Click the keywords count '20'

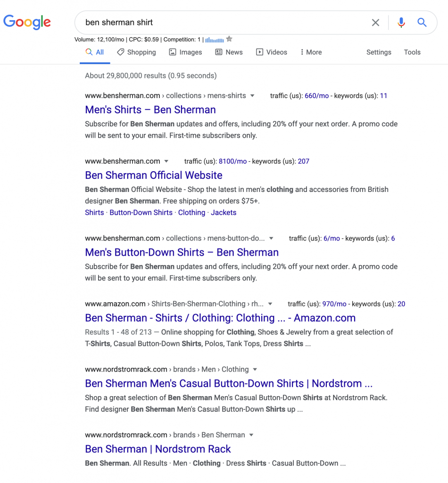pyautogui.click(x=401, y=304)
